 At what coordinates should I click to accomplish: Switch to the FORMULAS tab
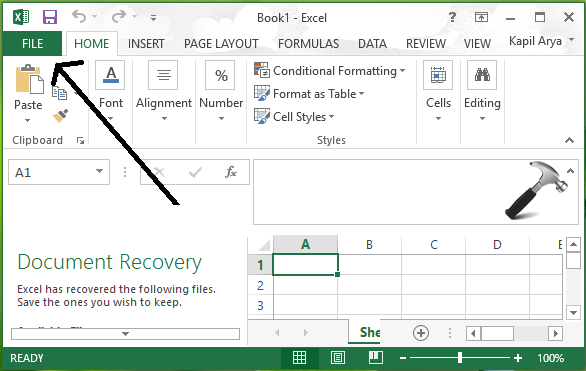pos(308,44)
